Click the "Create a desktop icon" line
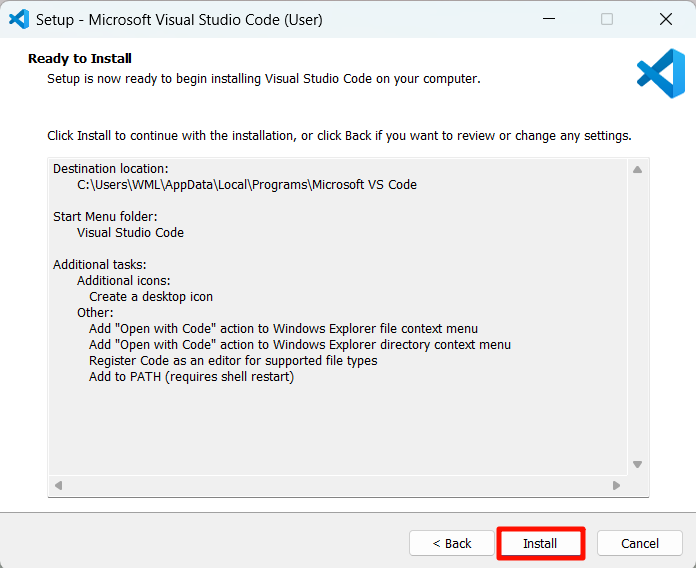The height and width of the screenshot is (568, 696). 151,296
